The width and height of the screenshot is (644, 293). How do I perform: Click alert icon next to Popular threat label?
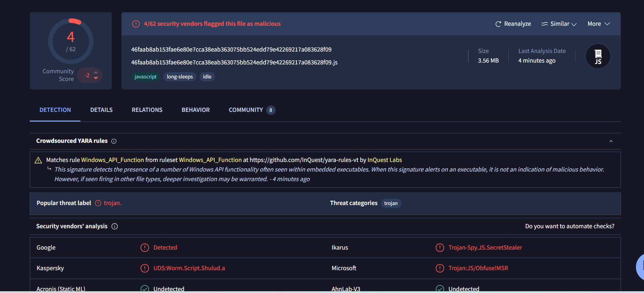point(98,203)
